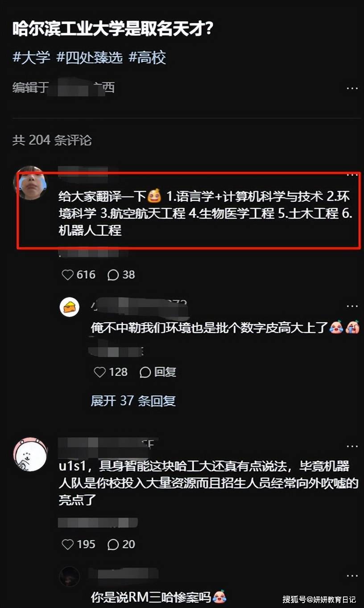Like the reply with 128 likes
Image resolution: width=364 pixels, height=608 pixels.
[x=100, y=372]
